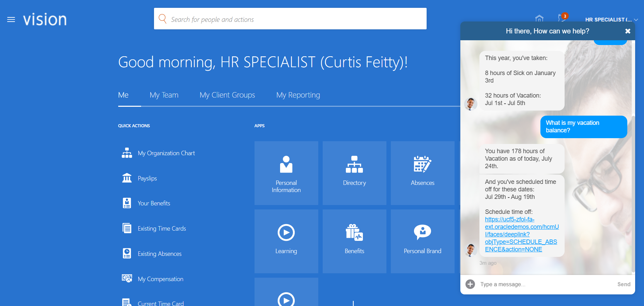Image resolution: width=644 pixels, height=306 pixels.
Task: Go to the Home icon
Action: click(539, 19)
